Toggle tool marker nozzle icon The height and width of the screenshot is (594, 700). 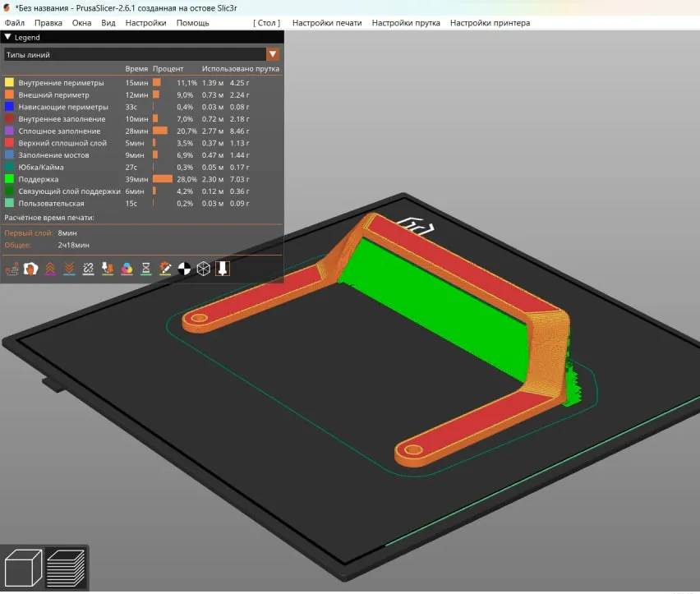tap(223, 269)
